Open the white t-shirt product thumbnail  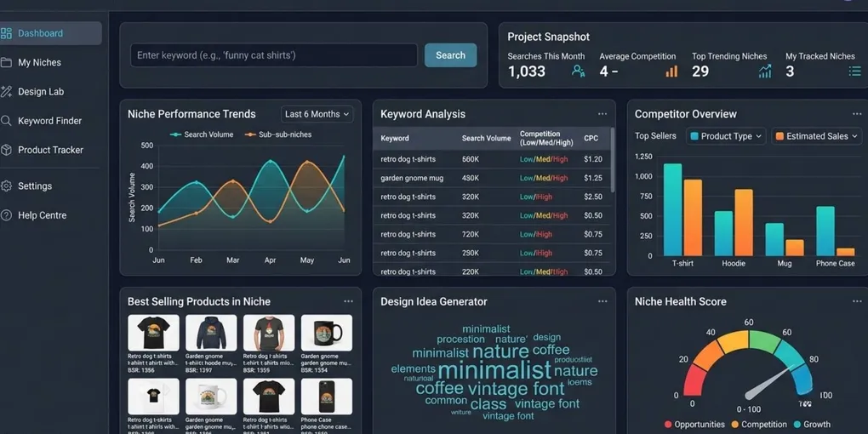[153, 397]
